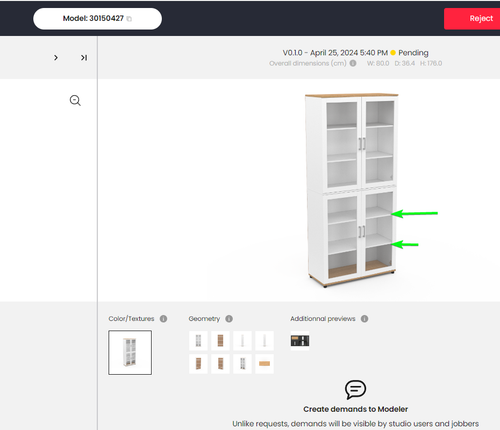Open the Geometry info tooltip icon
Image resolution: width=500 pixels, height=430 pixels.
click(x=229, y=319)
